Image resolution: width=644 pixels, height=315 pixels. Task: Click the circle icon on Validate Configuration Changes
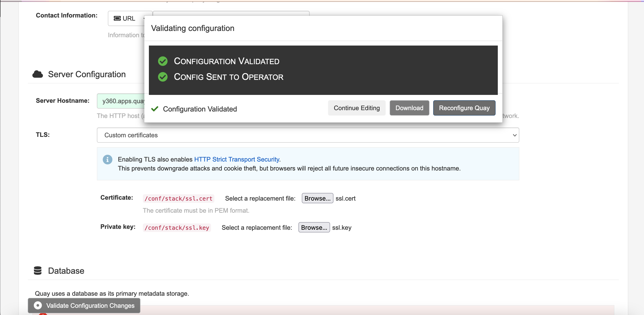coord(38,305)
